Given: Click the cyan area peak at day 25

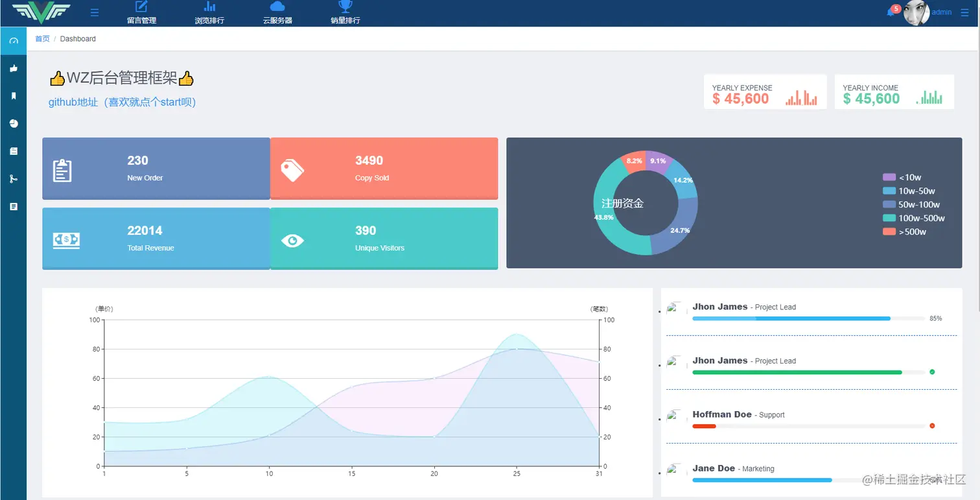Looking at the screenshot, I should [x=517, y=336].
